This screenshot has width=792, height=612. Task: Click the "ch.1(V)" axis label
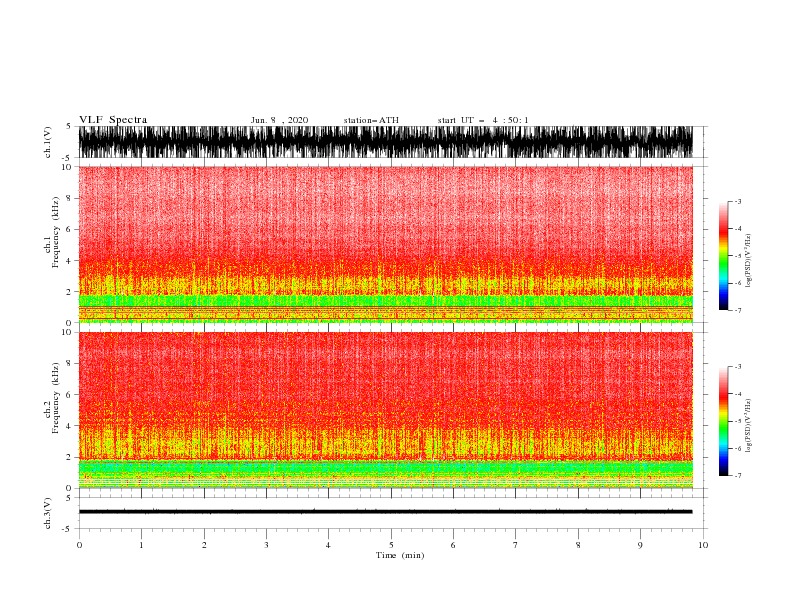point(47,142)
